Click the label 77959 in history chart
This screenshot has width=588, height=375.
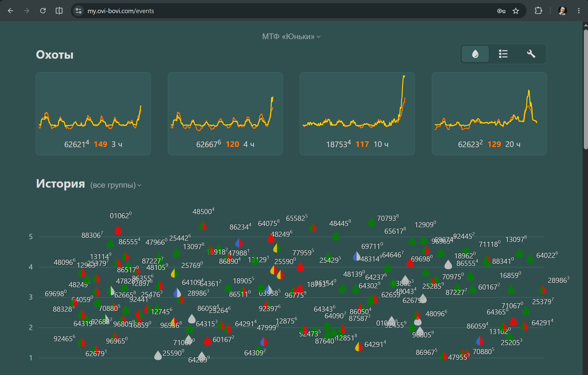[303, 252]
